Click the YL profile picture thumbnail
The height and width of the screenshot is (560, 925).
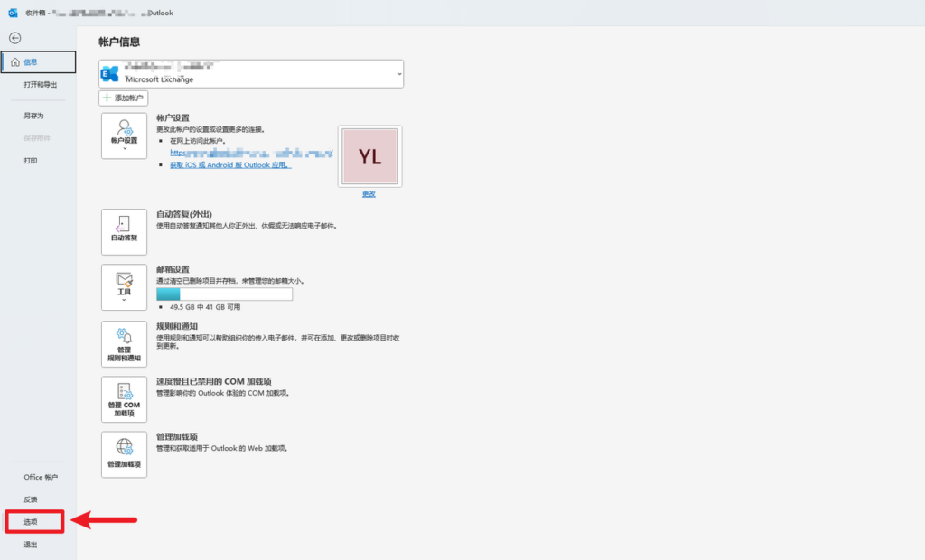click(x=369, y=156)
